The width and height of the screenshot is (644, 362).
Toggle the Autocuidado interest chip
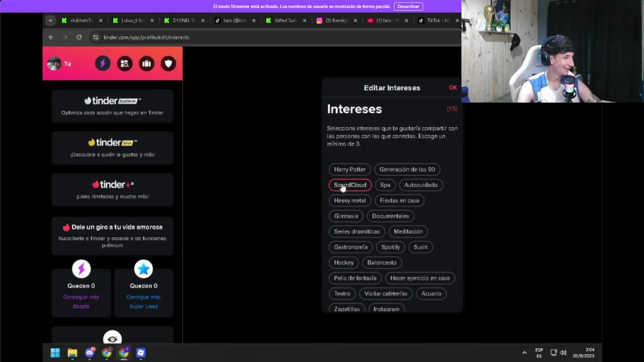[x=421, y=185]
